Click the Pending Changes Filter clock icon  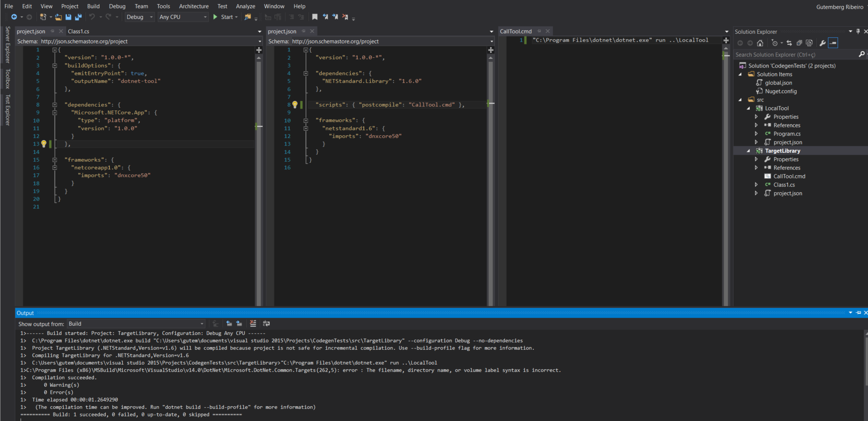point(774,43)
